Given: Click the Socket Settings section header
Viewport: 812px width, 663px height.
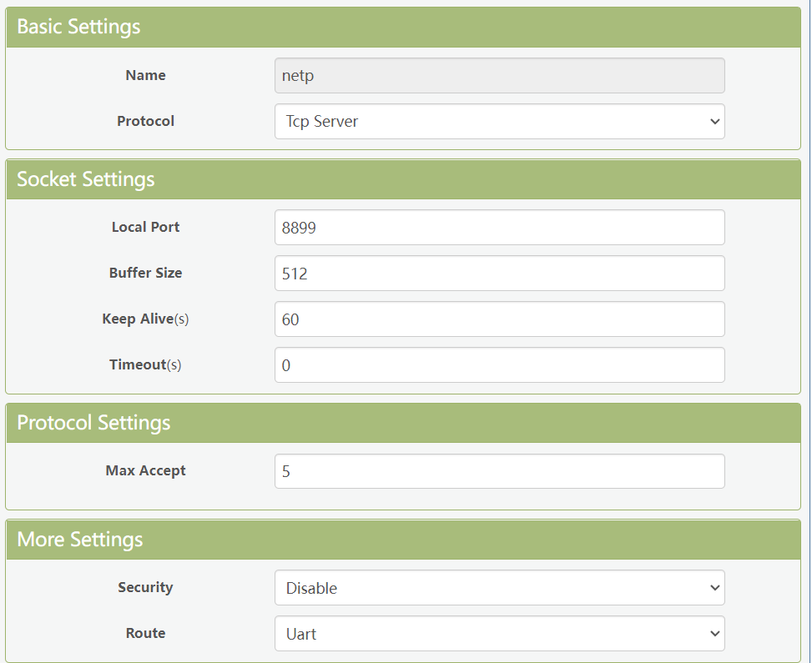Looking at the screenshot, I should tap(86, 179).
